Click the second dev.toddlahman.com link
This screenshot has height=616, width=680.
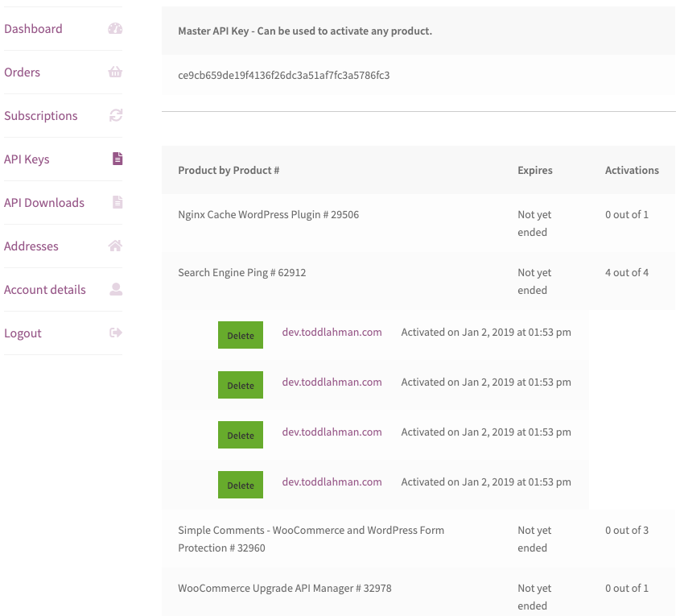tap(332, 382)
